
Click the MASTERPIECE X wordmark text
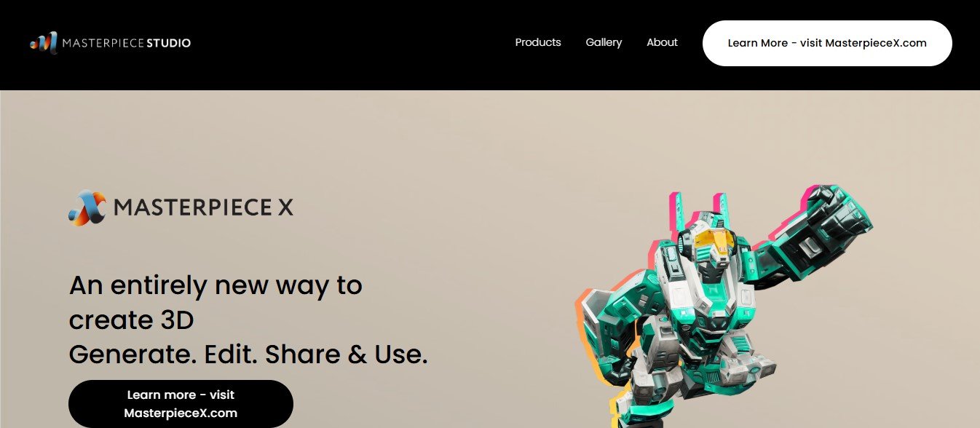pyautogui.click(x=204, y=208)
